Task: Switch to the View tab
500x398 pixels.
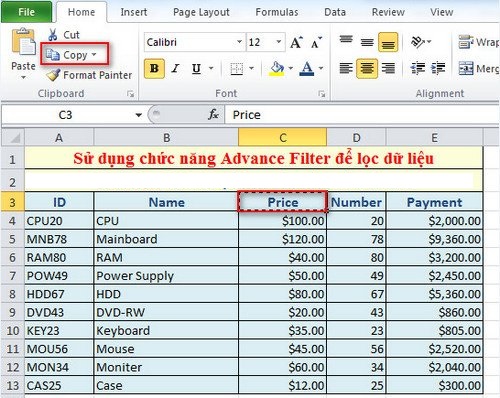Action: 441,12
